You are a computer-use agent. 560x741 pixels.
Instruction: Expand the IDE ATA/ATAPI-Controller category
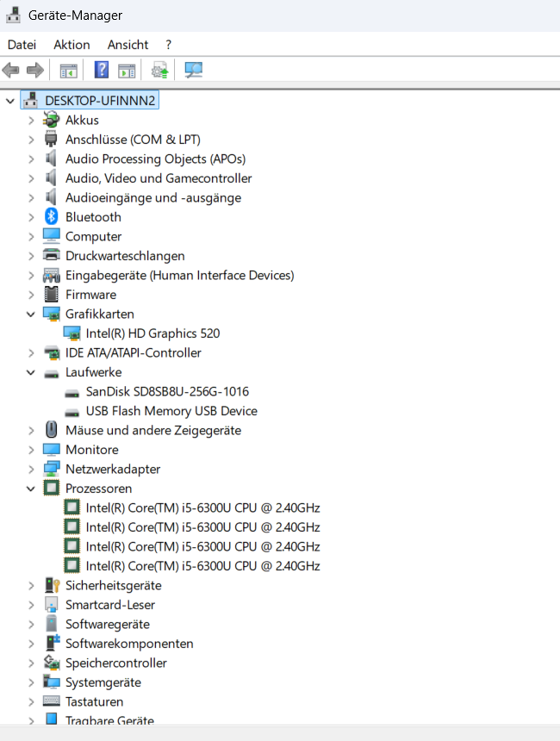point(31,352)
